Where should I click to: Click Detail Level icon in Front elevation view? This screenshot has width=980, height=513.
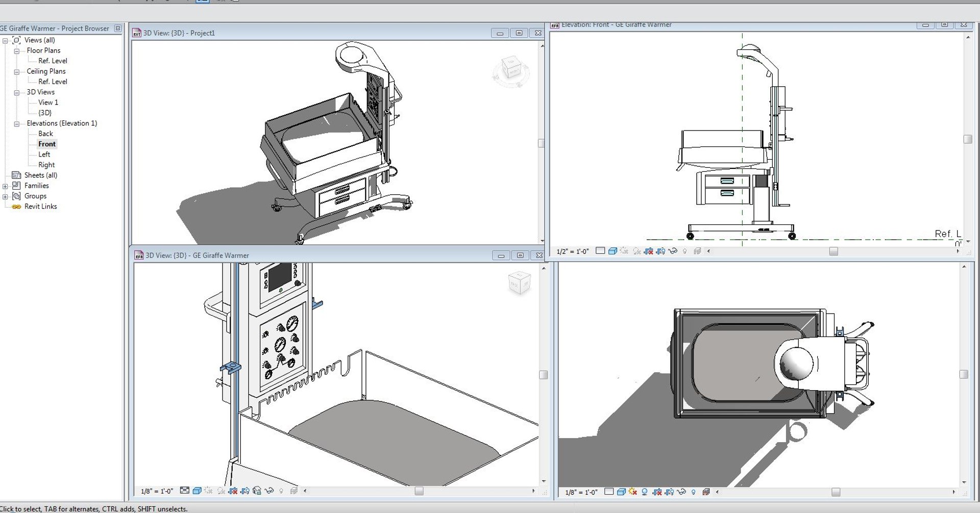coord(600,250)
